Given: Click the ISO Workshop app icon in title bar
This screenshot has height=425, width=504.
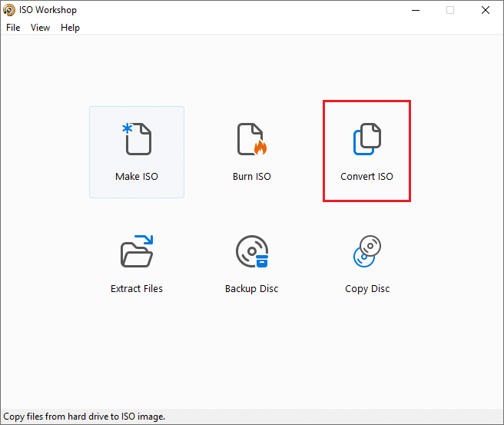Looking at the screenshot, I should click(8, 10).
